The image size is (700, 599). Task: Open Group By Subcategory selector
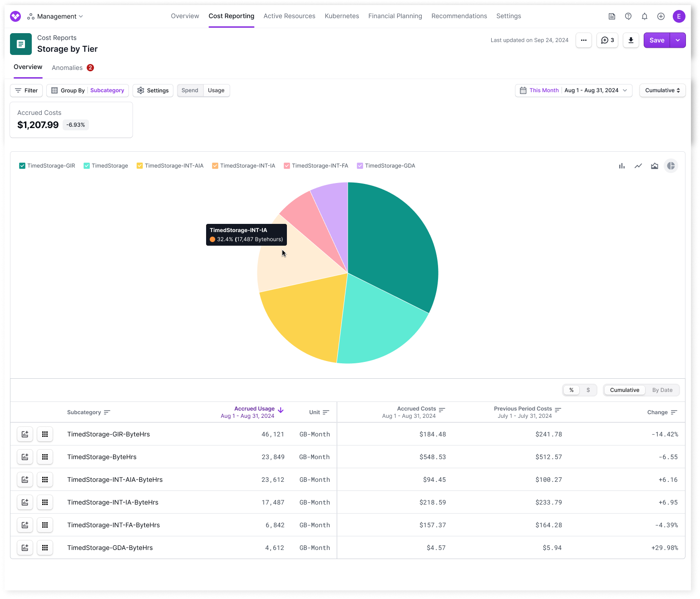point(88,90)
